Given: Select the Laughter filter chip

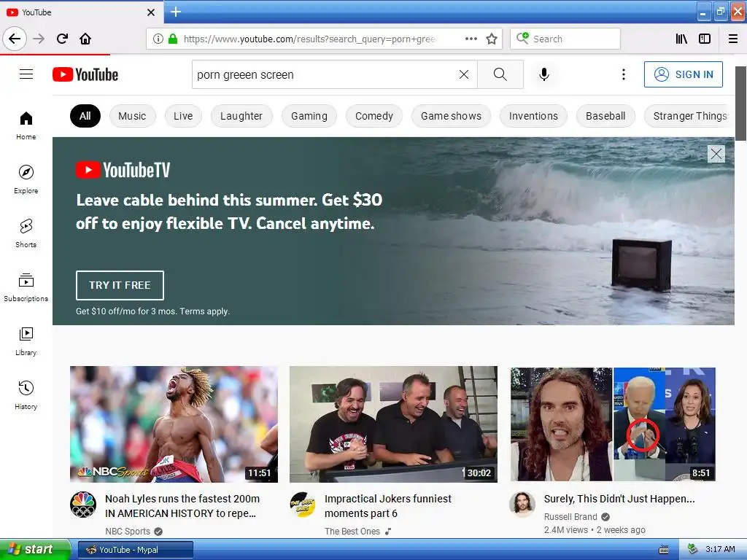Looking at the screenshot, I should point(241,116).
